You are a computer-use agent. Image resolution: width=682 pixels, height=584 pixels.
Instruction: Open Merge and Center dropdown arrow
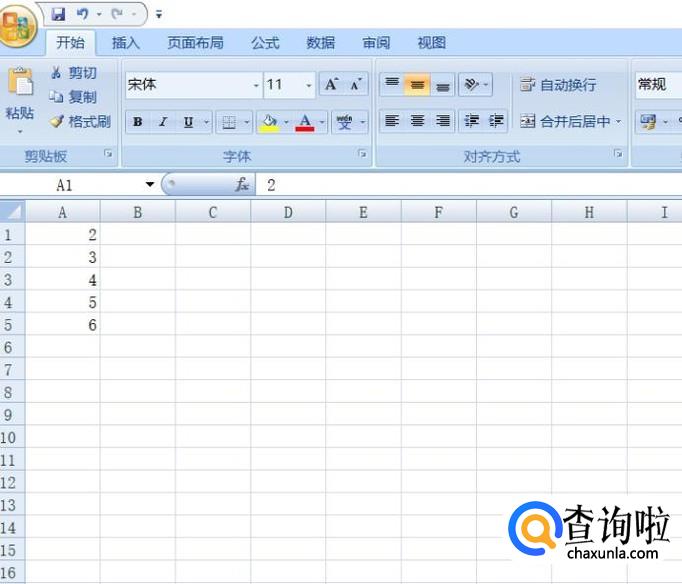coord(618,121)
